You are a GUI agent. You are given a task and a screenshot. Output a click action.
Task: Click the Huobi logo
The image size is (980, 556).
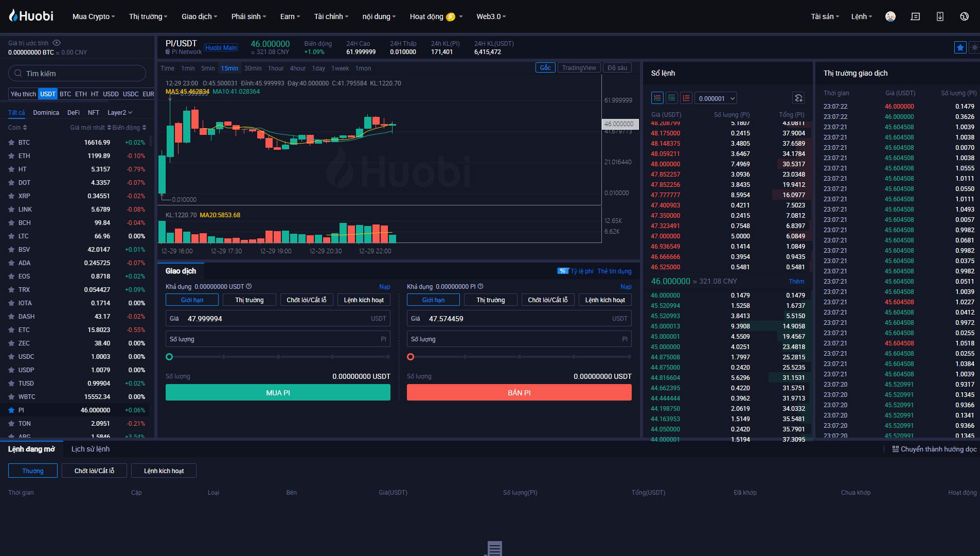coord(31,16)
